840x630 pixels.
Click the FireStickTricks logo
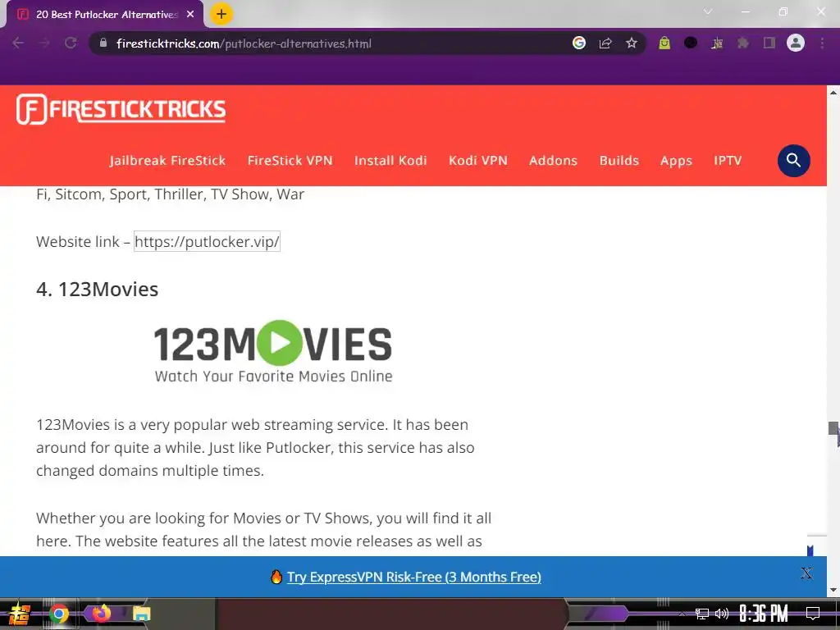tap(121, 109)
